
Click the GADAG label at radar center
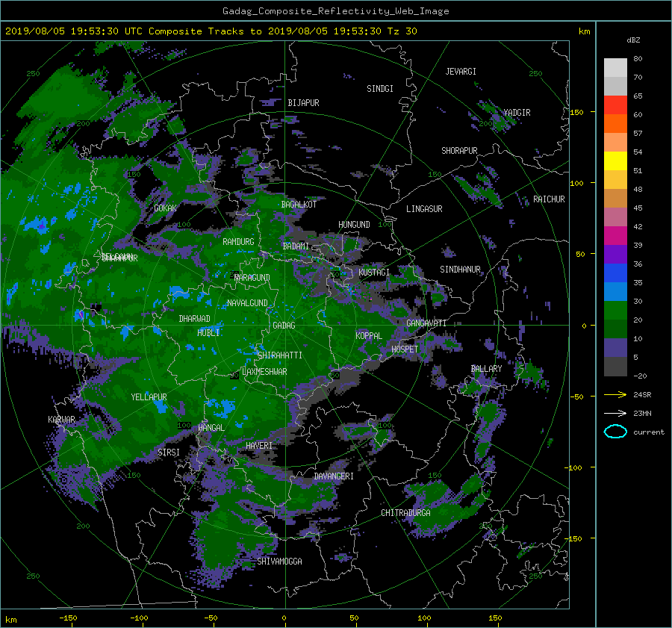(284, 326)
